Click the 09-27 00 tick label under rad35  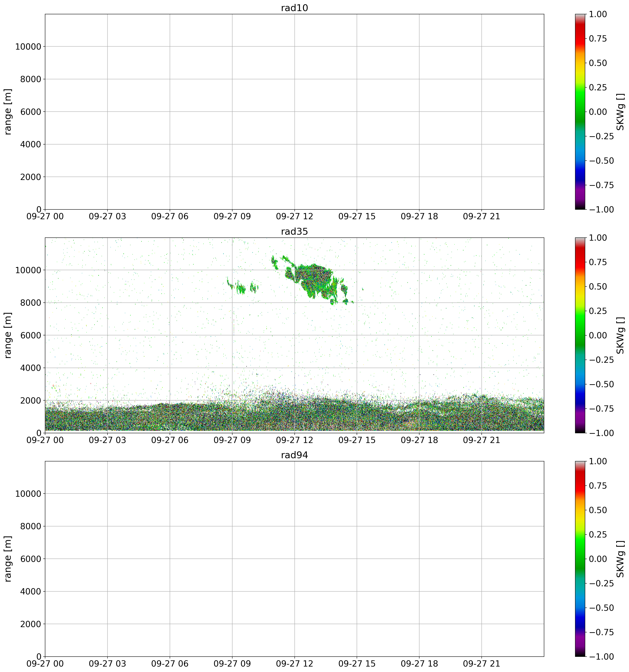(45, 440)
